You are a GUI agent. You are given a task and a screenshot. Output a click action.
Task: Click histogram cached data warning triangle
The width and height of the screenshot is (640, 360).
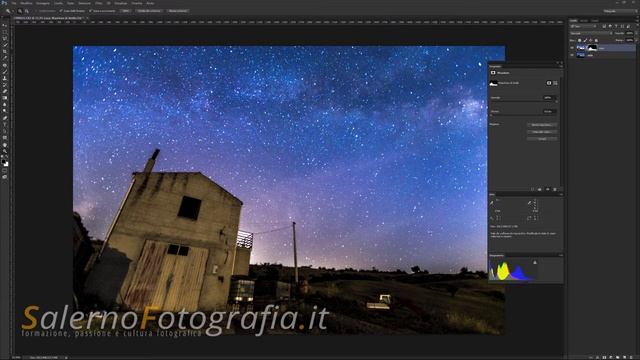[x=535, y=262]
